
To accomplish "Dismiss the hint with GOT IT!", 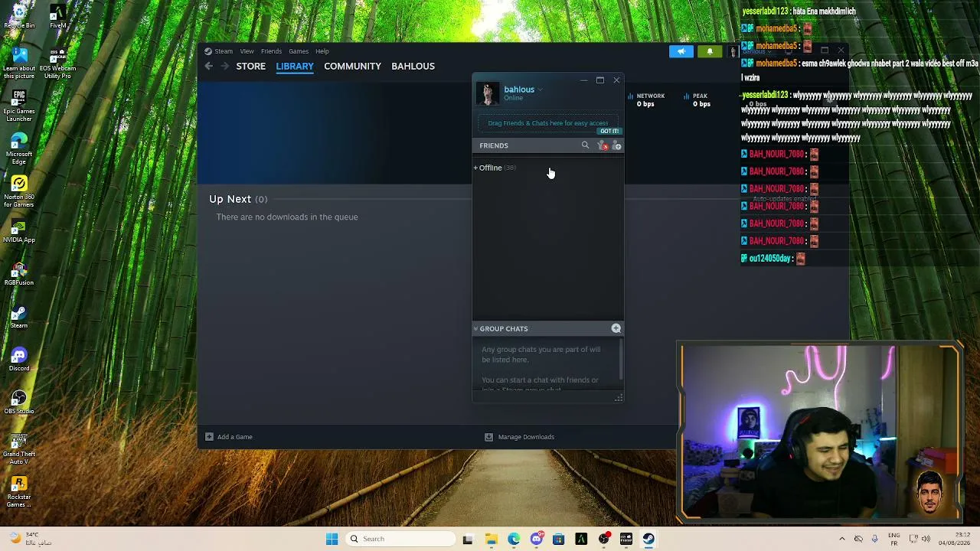I will 609,131.
